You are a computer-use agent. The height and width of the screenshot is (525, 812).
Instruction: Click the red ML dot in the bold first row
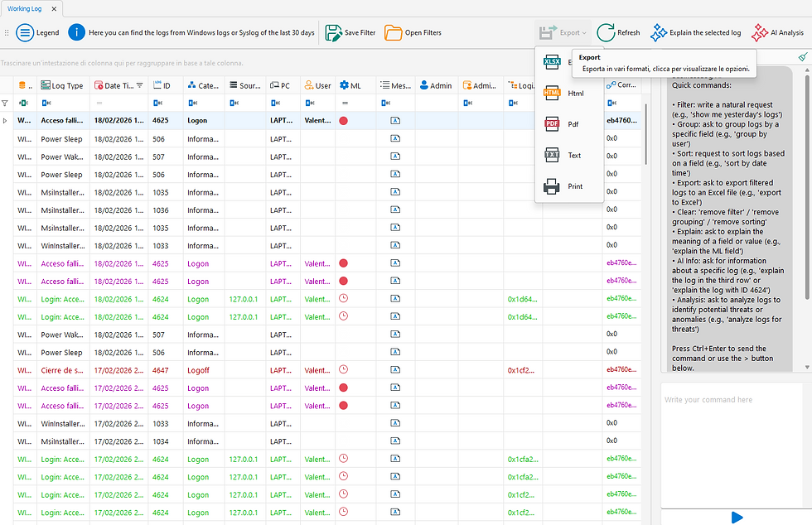point(343,121)
